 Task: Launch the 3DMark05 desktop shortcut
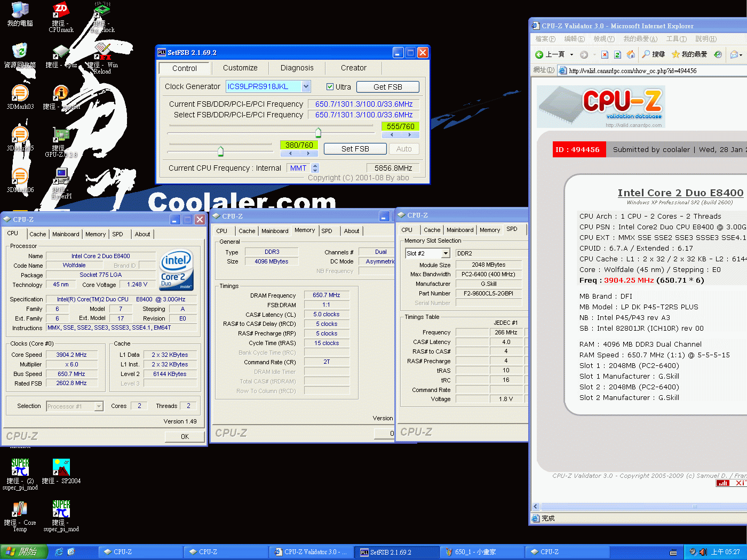(x=20, y=139)
